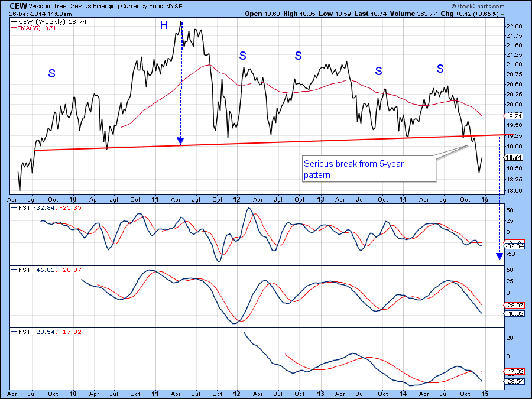Click the 26-Dec-2014 11:08am timestamp
532x399 pixels.
[x=40, y=14]
